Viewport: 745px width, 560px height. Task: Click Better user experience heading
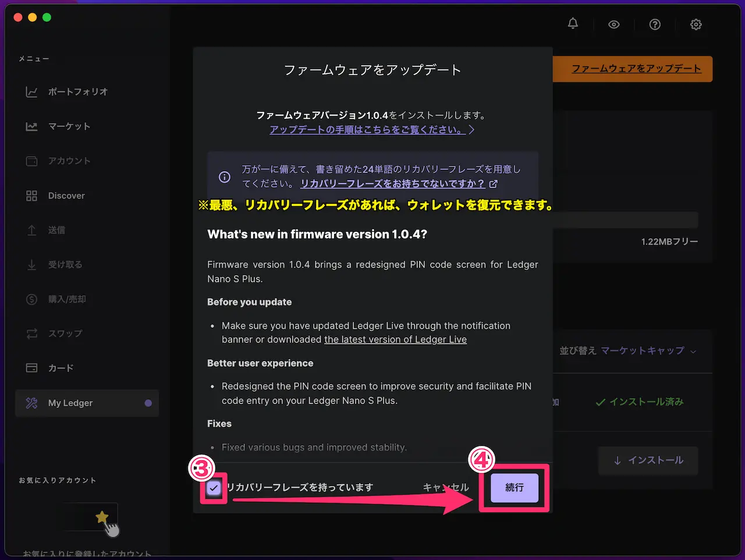pyautogui.click(x=260, y=363)
